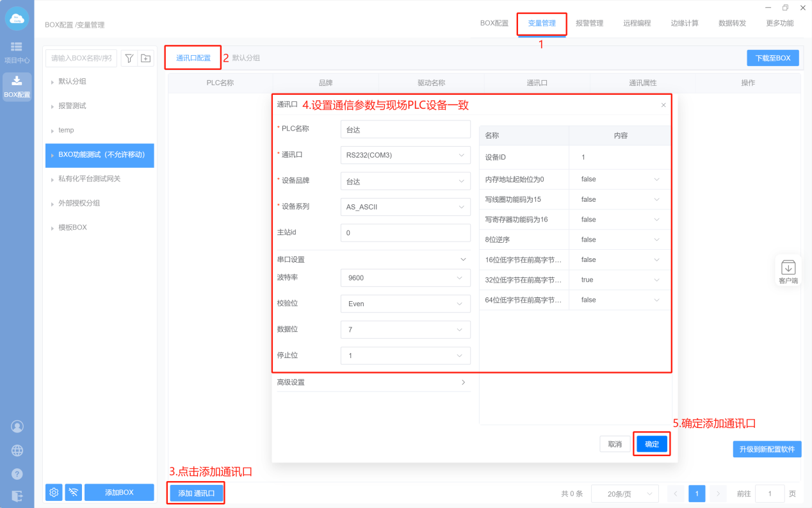Screen dimensions: 812x508
Task: Expand the 高级设置 section
Action: [373, 382]
